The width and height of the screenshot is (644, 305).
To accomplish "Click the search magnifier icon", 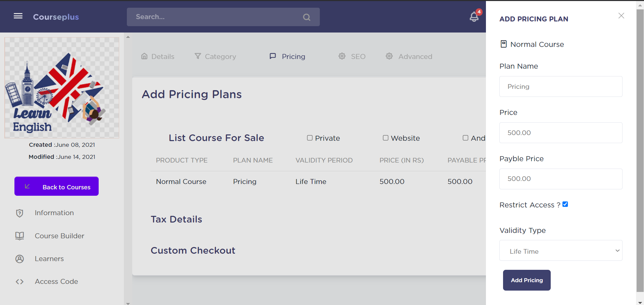I will (x=306, y=17).
